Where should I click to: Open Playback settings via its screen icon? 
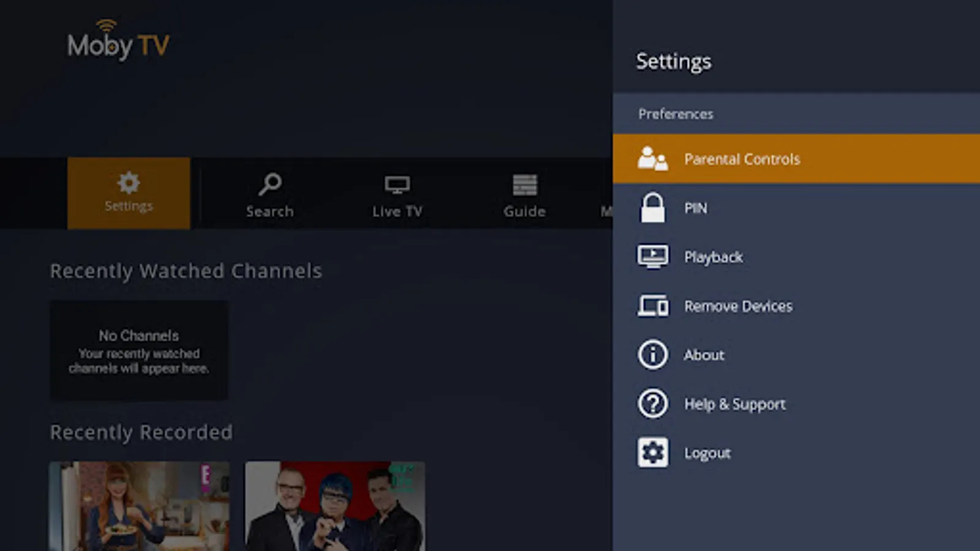pos(653,257)
